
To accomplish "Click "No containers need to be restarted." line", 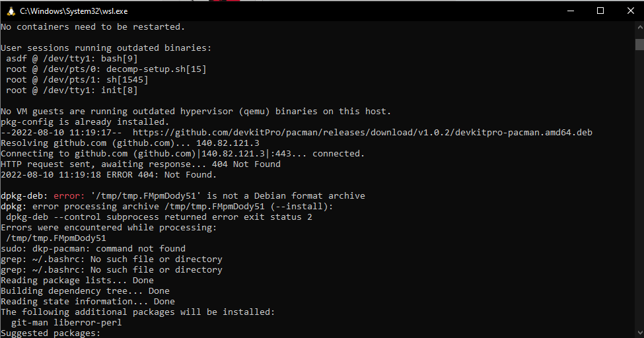I will tap(92, 27).
